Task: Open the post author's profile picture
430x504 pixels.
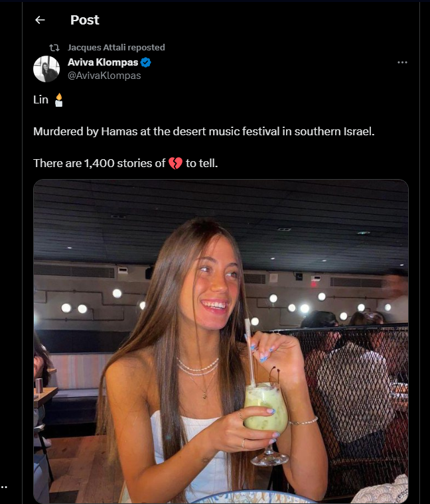Action: click(46, 69)
